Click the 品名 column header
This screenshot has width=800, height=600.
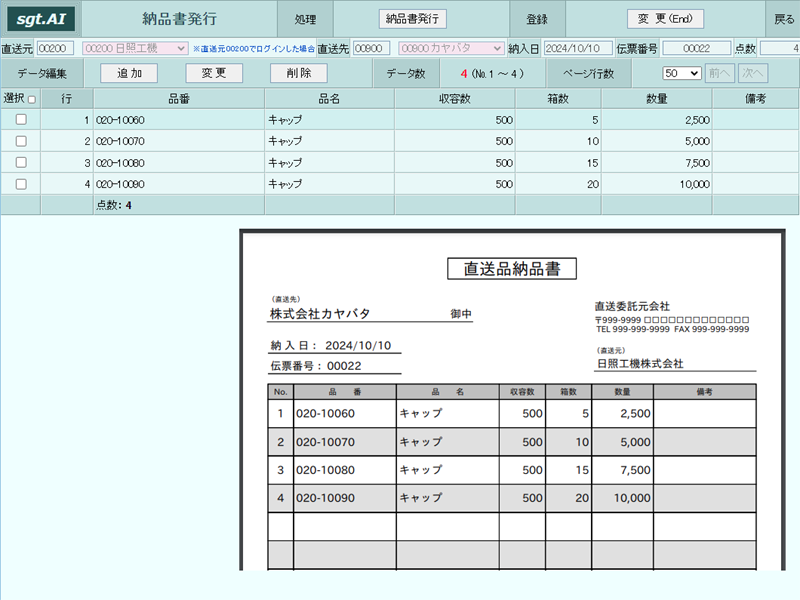(x=329, y=98)
